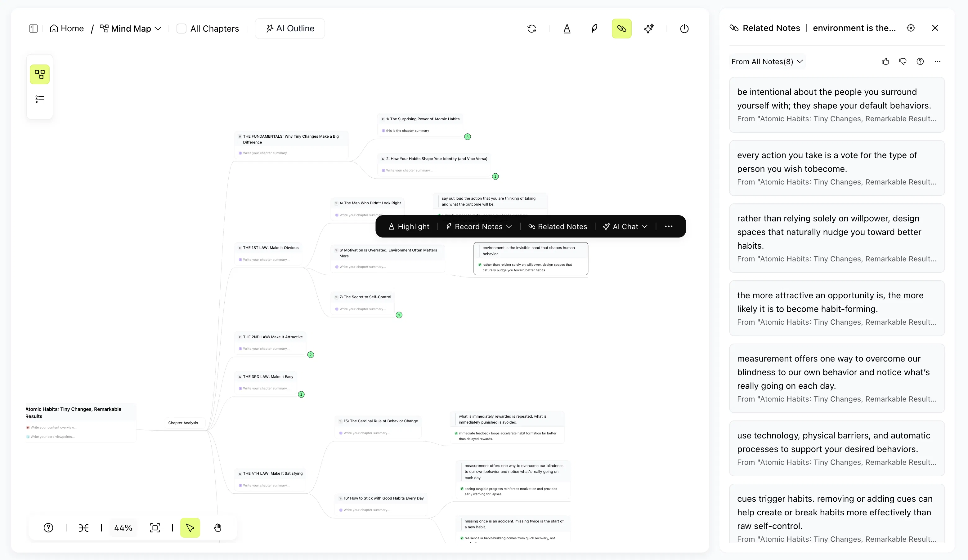Viewport: 968px width, 560px height.
Task: Give thumbs up to the related notes
Action: point(885,61)
